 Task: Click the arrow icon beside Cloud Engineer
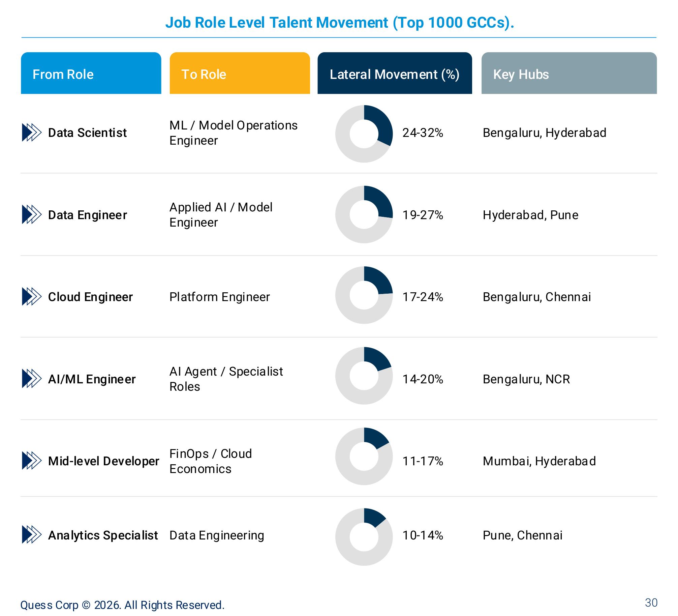[32, 297]
